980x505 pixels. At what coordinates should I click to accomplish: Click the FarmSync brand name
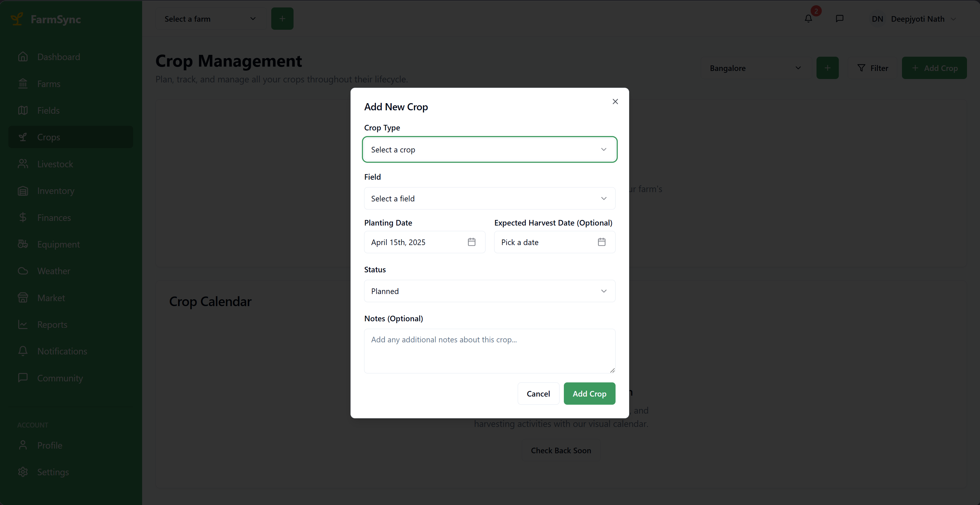coord(55,19)
